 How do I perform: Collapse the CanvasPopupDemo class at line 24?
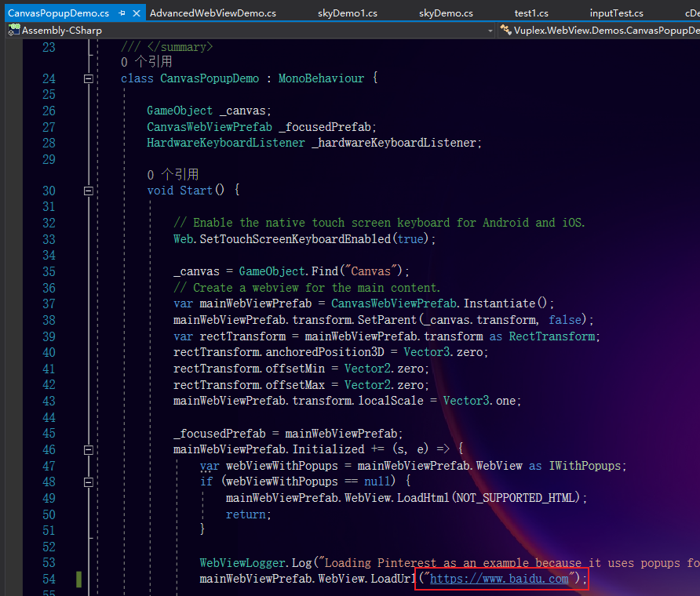tap(89, 79)
